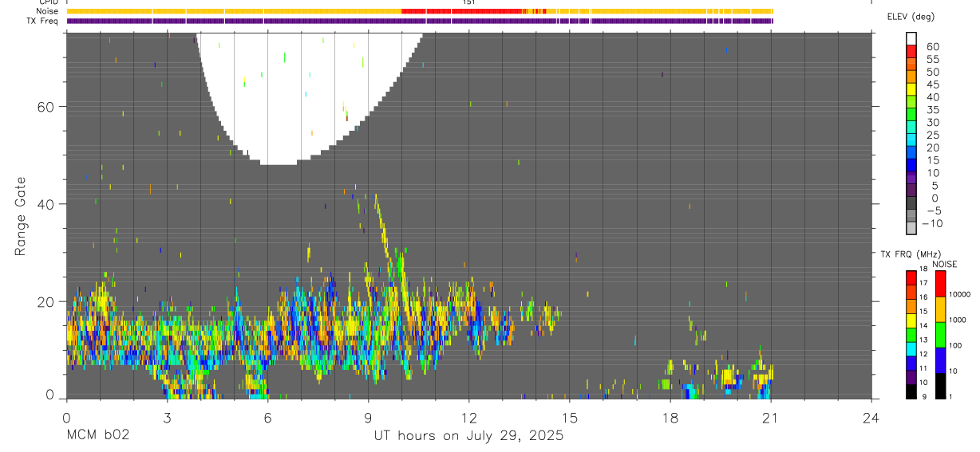Click NOISE legend tick '10000'

coord(962,294)
